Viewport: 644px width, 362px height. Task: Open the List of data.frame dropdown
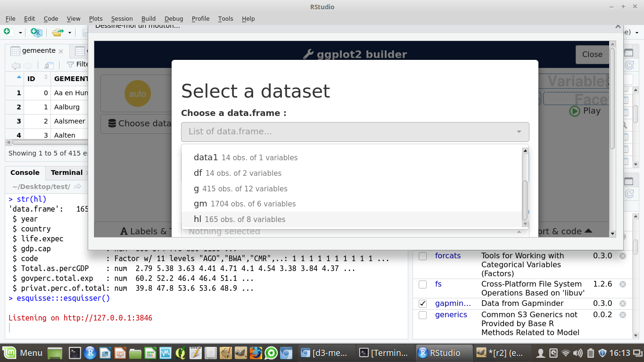click(x=355, y=132)
